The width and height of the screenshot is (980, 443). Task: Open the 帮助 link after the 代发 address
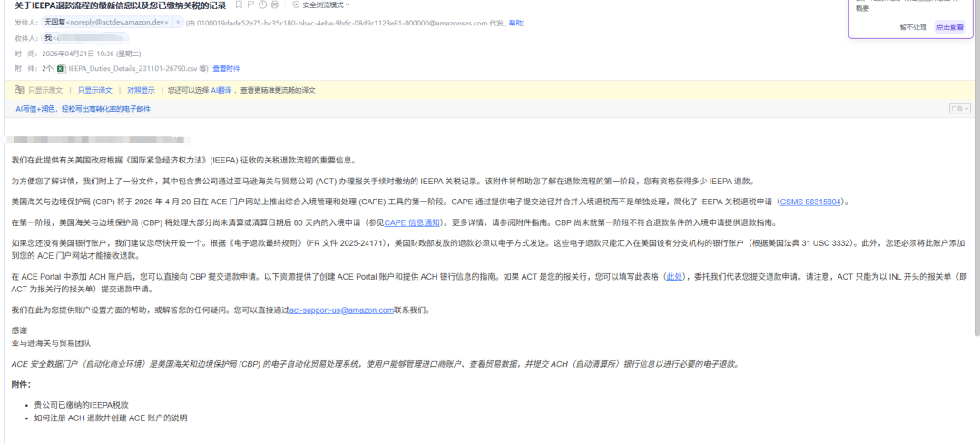(x=515, y=23)
